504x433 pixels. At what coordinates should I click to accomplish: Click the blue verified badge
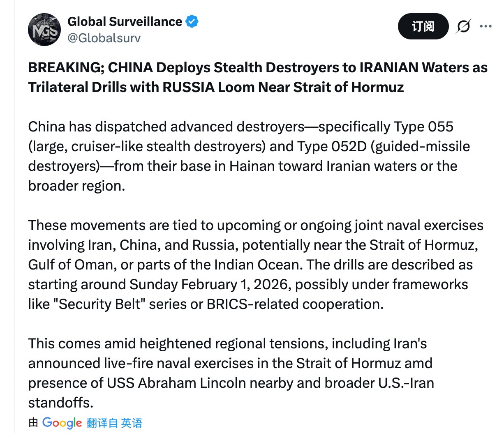coord(192,21)
